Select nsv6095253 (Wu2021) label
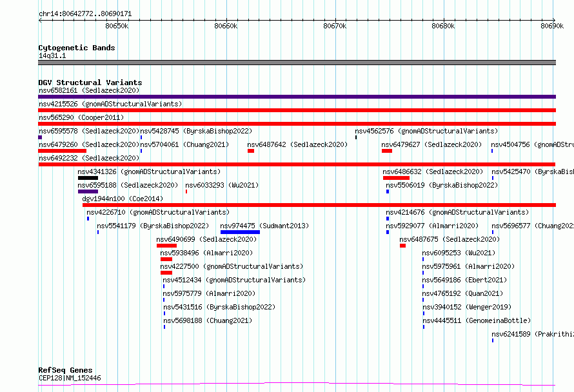 (459, 253)
